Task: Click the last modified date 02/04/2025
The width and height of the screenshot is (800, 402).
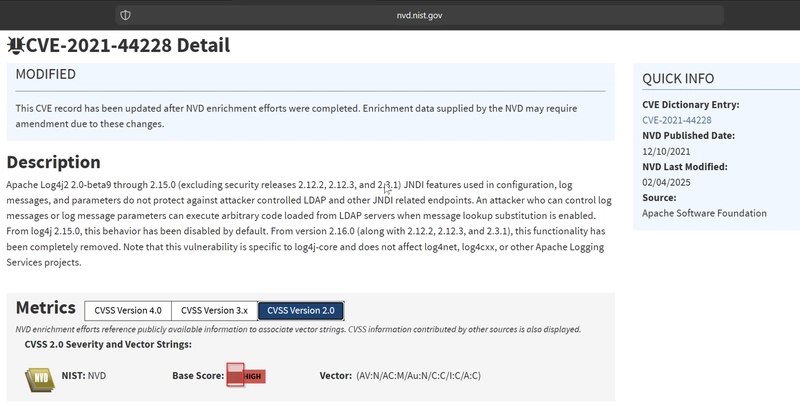Action: (x=666, y=183)
